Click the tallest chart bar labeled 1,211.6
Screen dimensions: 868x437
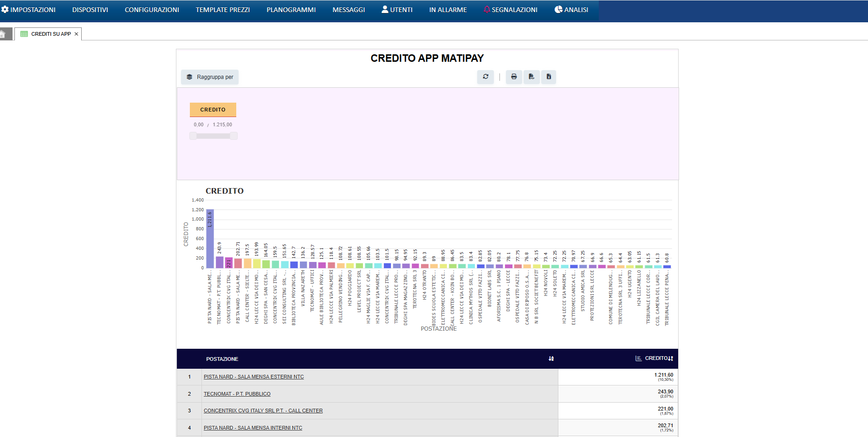210,239
